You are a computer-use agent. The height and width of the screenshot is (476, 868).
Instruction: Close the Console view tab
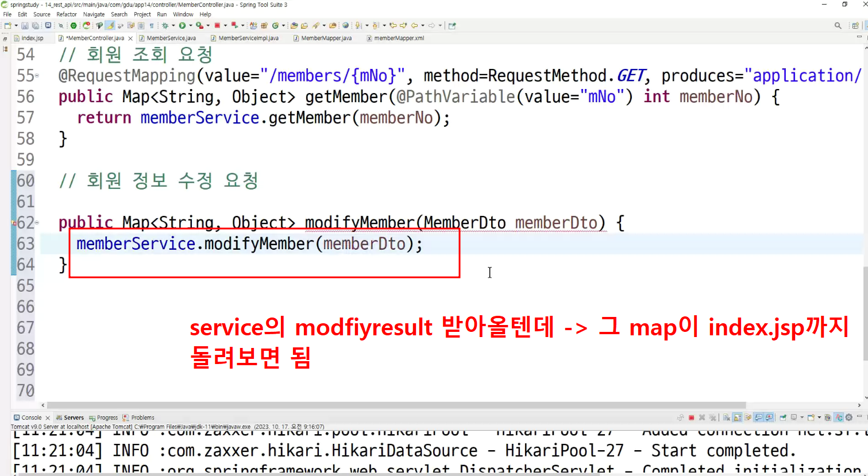[x=48, y=418]
